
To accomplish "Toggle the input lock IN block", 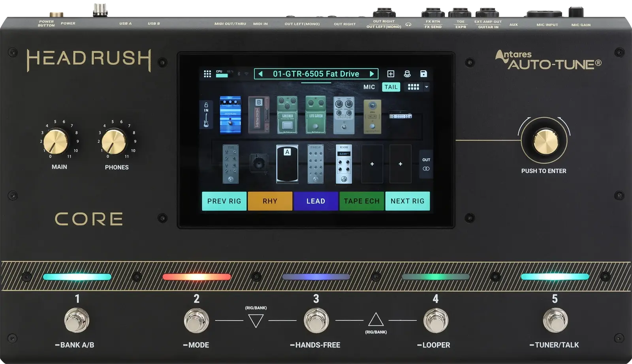I will (x=206, y=115).
